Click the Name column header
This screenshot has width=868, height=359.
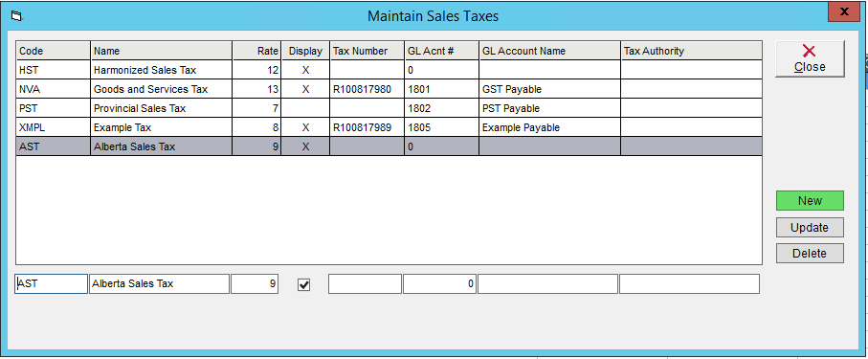(161, 51)
